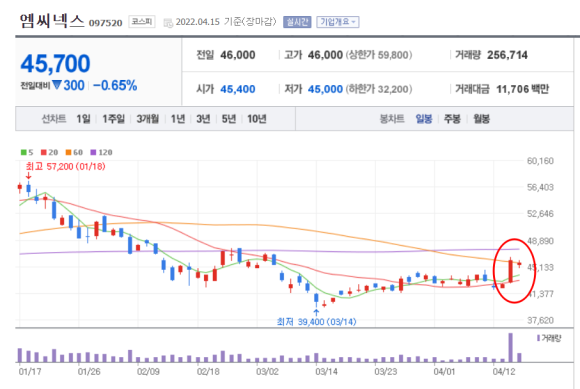The image size is (580, 389).
Task: Click the 02/09 date axis label
Action: (x=148, y=371)
